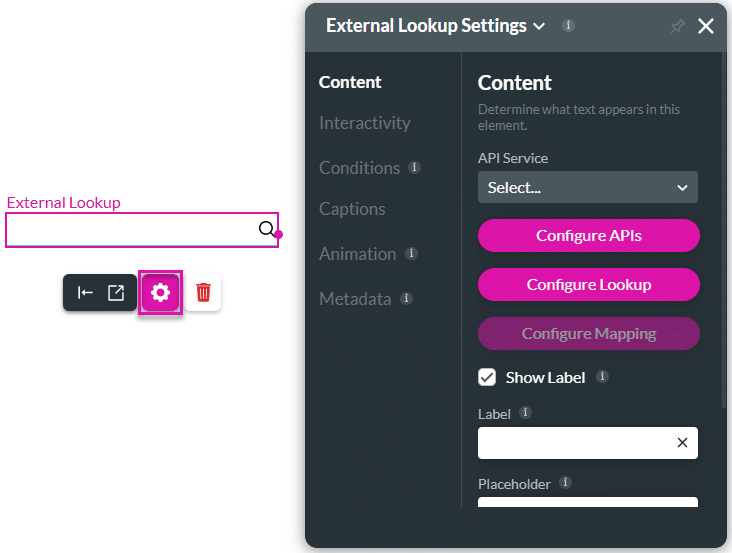Click the External Lookup label text
The width and height of the screenshot is (732, 553).
pos(63,203)
